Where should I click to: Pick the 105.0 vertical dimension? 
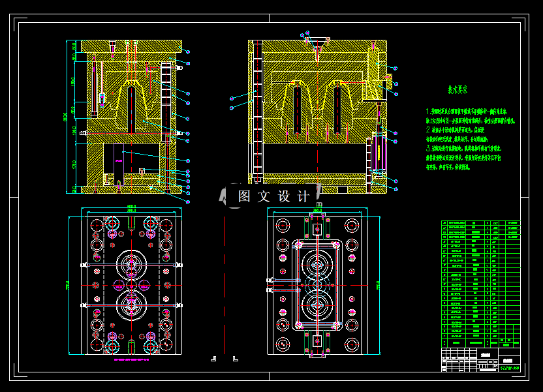coord(74,130)
